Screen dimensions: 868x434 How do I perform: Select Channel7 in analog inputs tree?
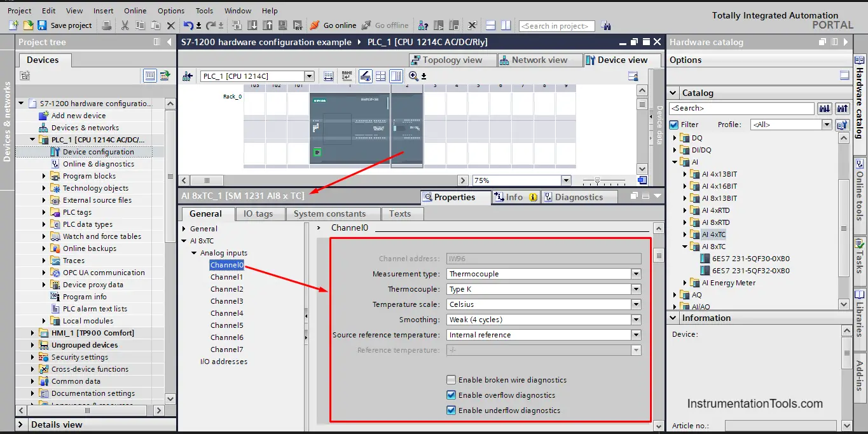227,349
